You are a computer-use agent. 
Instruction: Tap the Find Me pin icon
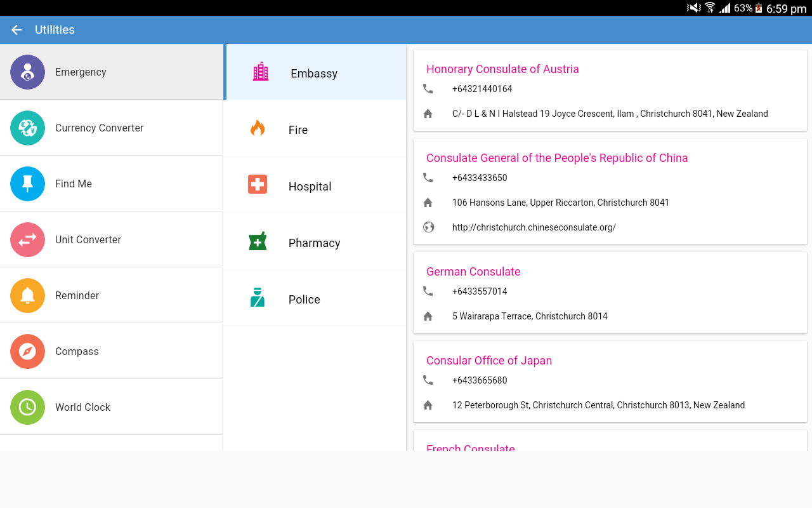pos(27,184)
